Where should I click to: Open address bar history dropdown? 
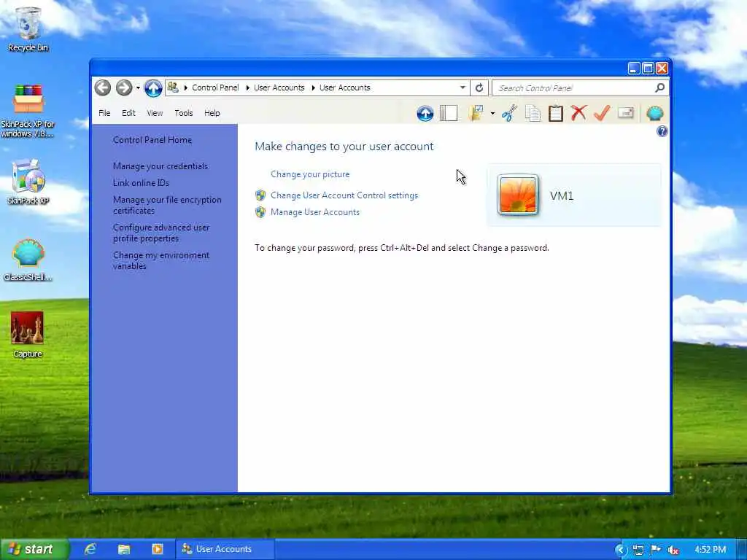[462, 87]
